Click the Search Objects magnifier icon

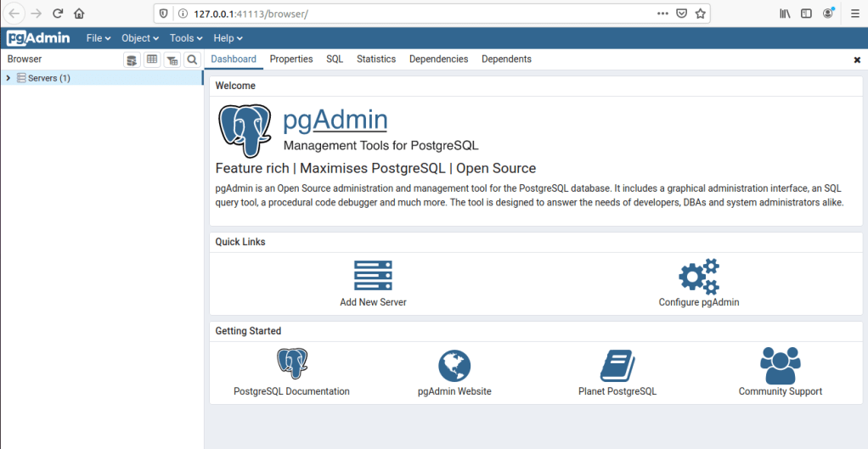193,59
